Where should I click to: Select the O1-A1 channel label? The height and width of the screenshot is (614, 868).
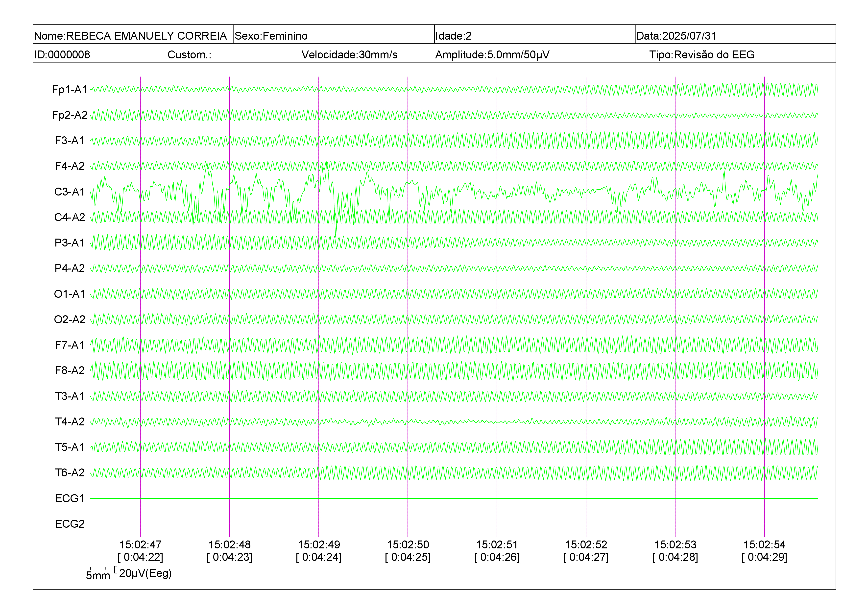coord(70,294)
